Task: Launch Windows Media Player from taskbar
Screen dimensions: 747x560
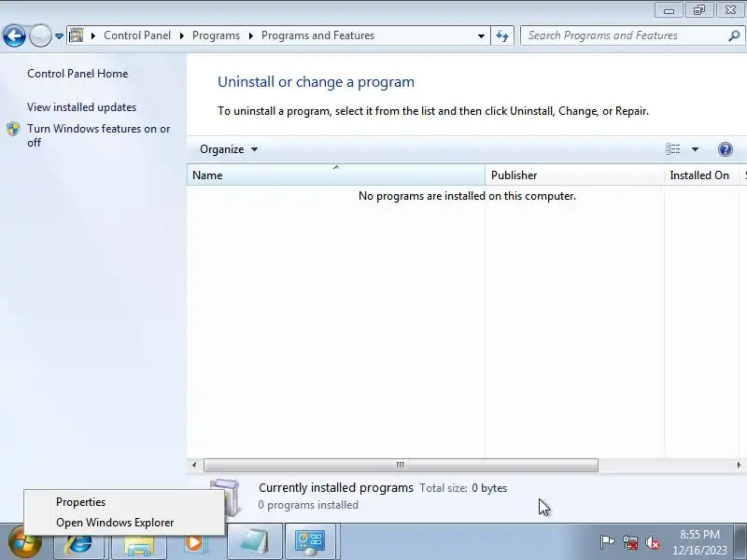Action: click(194, 542)
